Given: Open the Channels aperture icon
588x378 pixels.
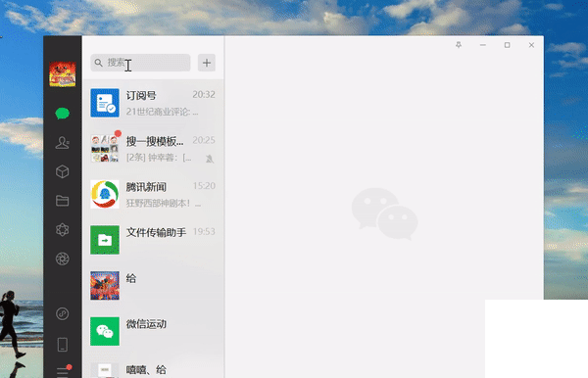Looking at the screenshot, I should click(x=63, y=259).
